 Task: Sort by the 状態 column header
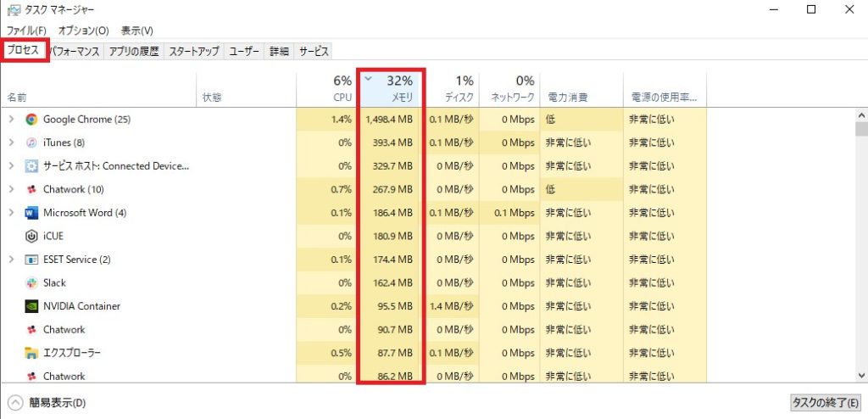(247, 89)
